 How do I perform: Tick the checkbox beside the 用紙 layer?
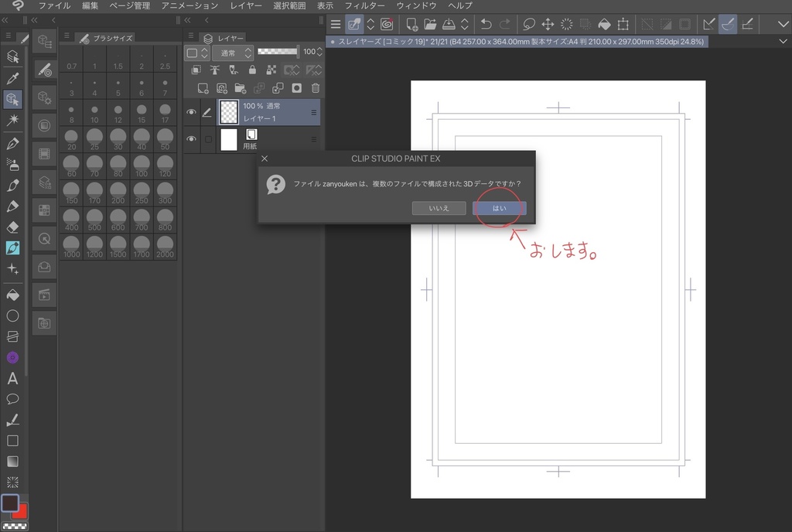click(207, 139)
